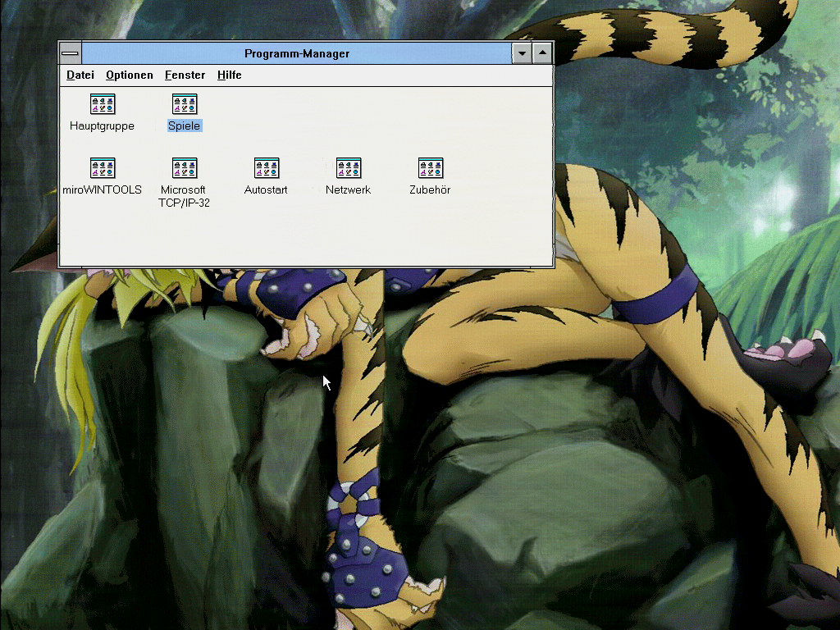Image resolution: width=840 pixels, height=630 pixels.
Task: Click the "Netzwerk" label text
Action: [x=348, y=189]
